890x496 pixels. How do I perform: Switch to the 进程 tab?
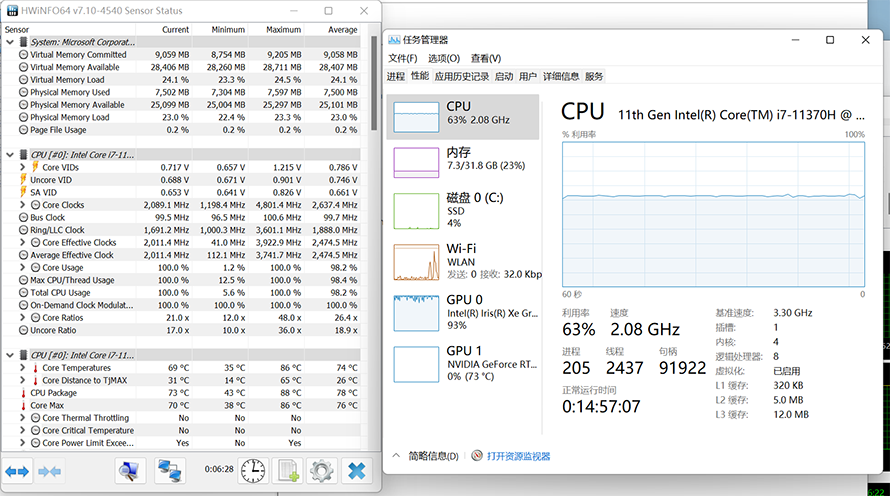point(396,76)
